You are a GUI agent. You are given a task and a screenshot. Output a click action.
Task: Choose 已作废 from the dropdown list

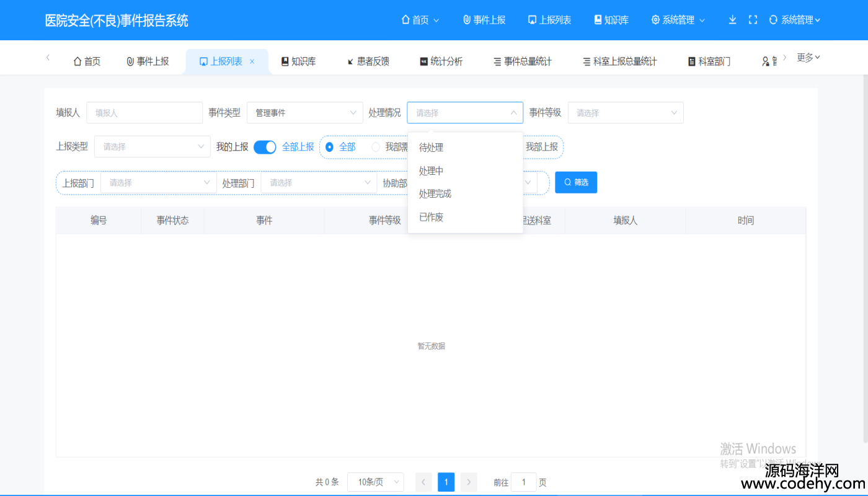tap(432, 217)
